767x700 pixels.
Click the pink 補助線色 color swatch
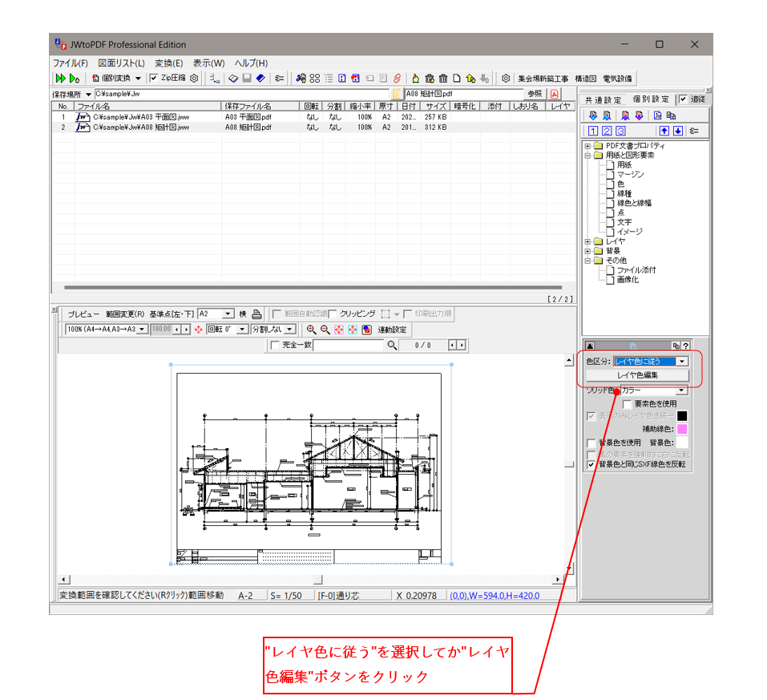[682, 429]
